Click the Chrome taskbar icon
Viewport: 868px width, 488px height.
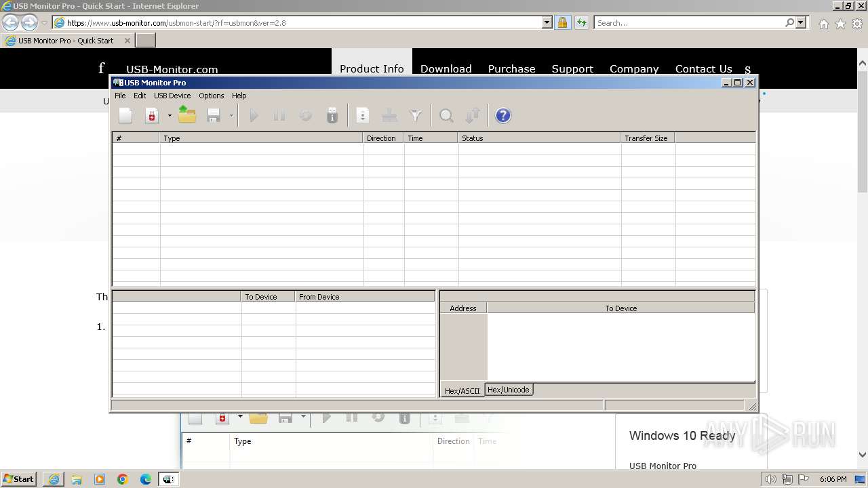[x=123, y=479]
